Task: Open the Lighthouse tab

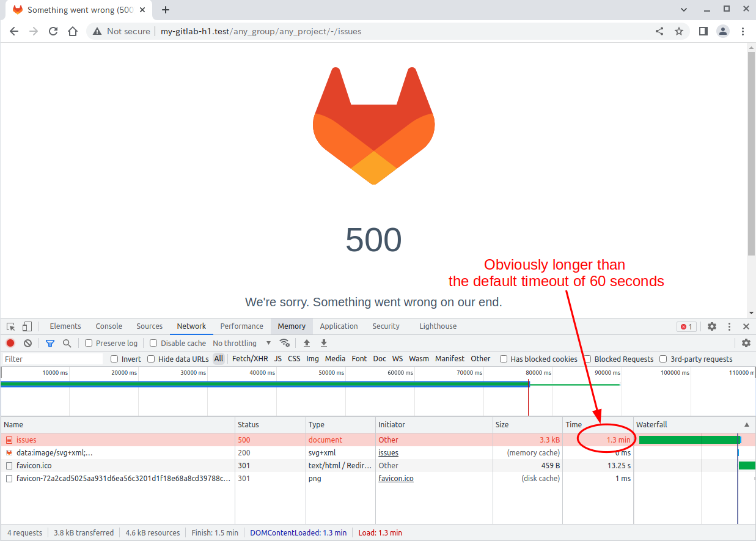Action: [x=438, y=326]
